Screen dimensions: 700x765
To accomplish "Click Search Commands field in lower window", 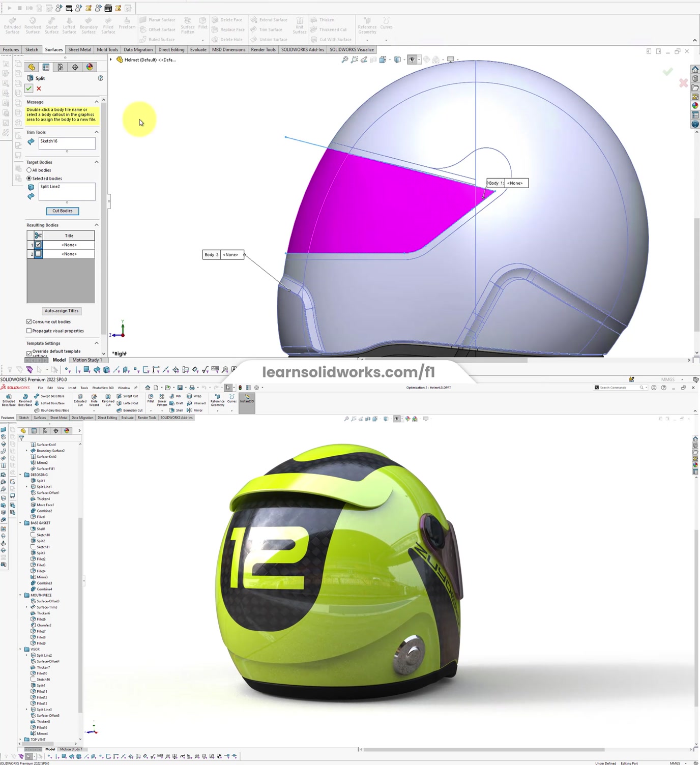I will (x=619, y=388).
